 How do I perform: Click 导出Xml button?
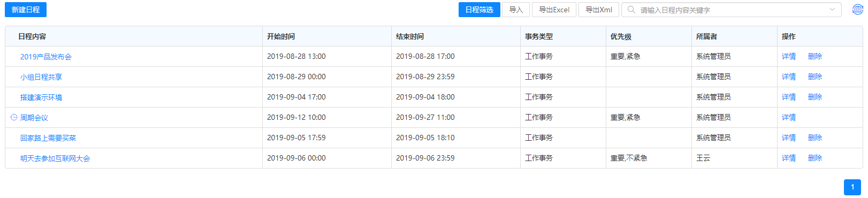click(x=599, y=10)
